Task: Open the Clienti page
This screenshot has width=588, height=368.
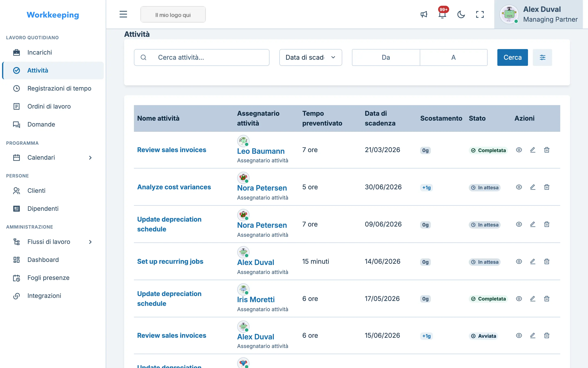Action: 53,191
